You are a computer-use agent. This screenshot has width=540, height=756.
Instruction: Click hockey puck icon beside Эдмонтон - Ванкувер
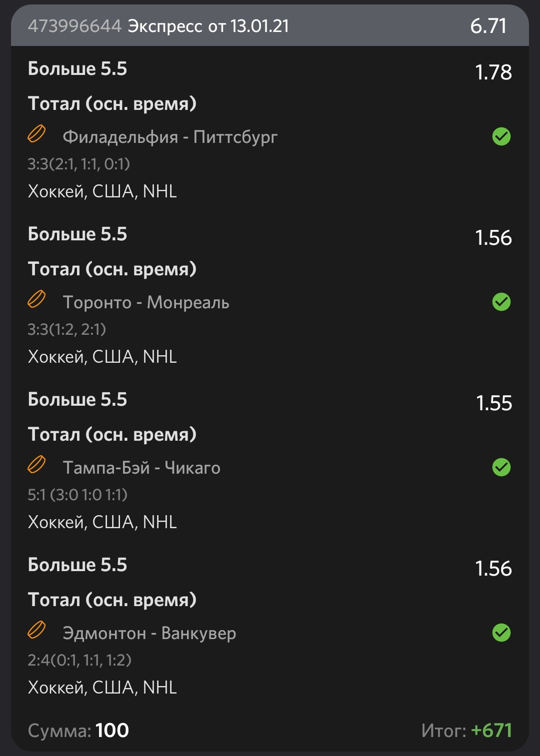pos(36,631)
